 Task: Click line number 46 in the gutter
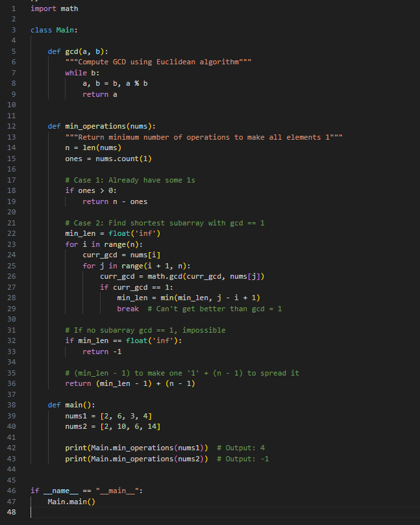[x=12, y=491]
